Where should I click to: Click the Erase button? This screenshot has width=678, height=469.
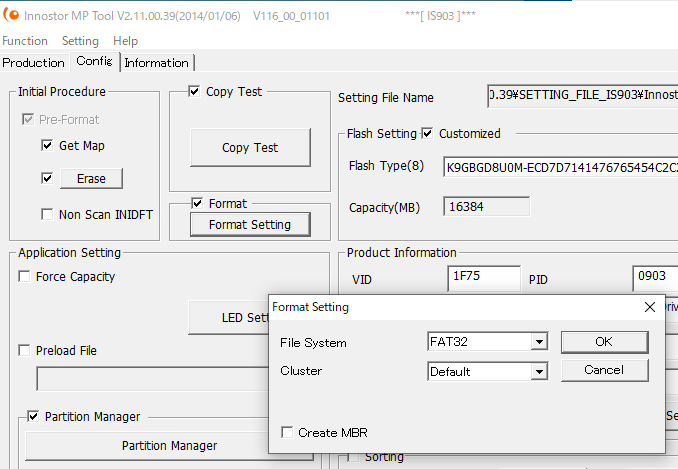(x=91, y=179)
